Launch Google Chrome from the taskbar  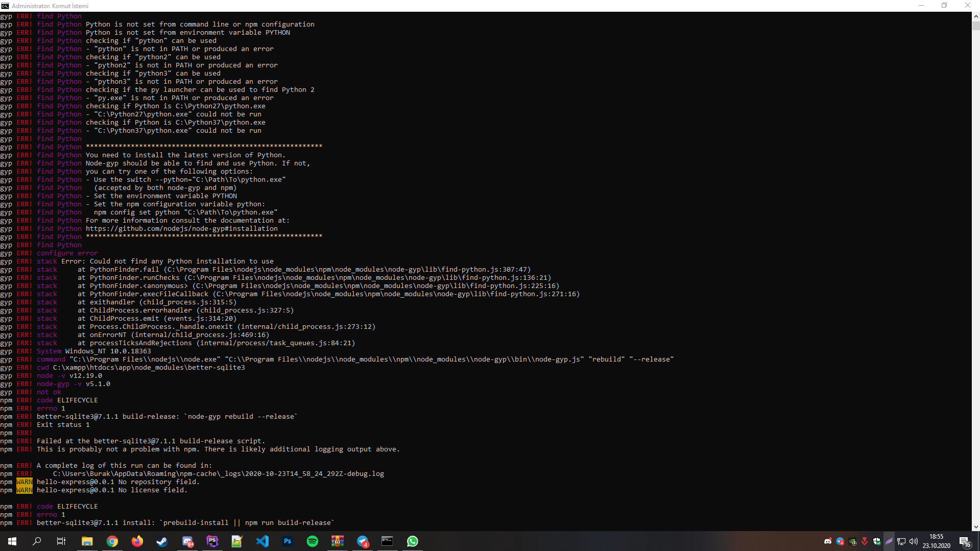(x=112, y=541)
